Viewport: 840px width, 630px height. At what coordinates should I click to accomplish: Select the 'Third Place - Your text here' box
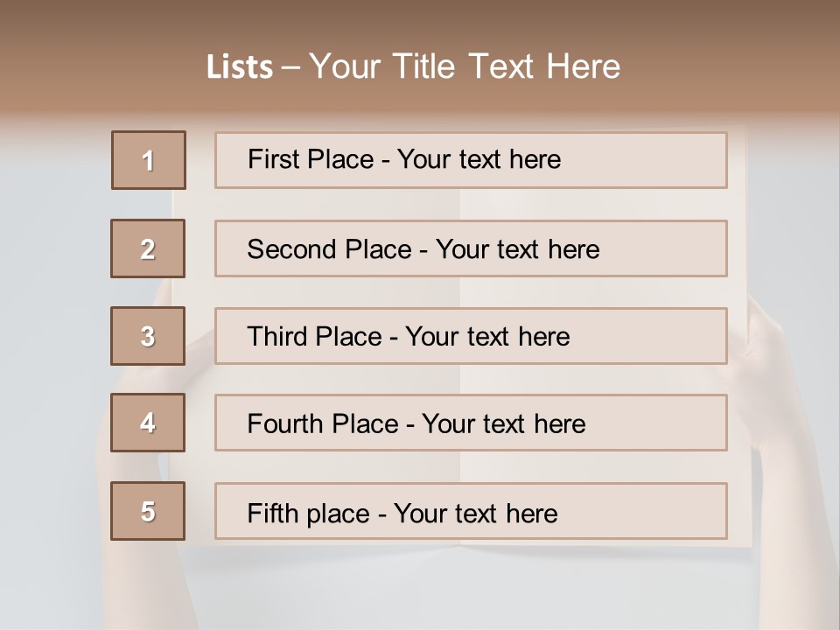tap(471, 336)
